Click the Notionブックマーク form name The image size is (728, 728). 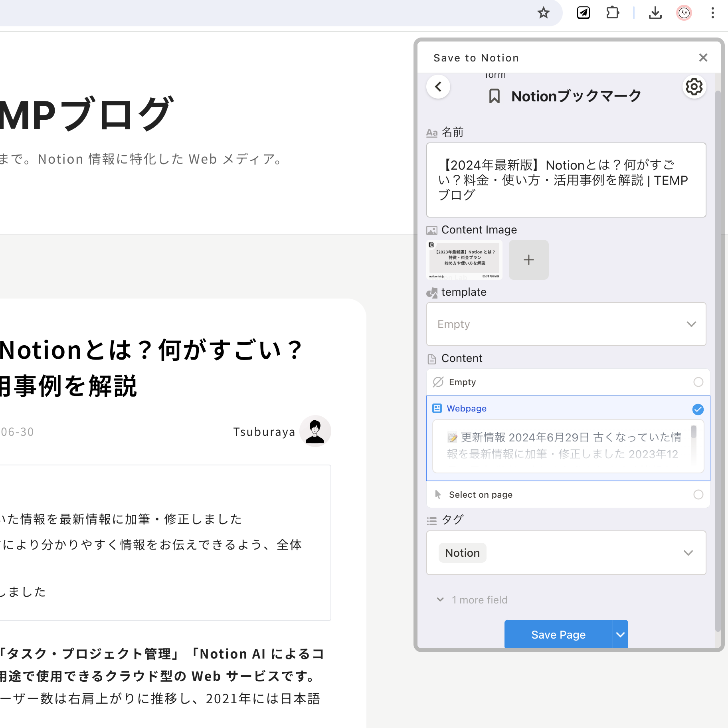576,96
